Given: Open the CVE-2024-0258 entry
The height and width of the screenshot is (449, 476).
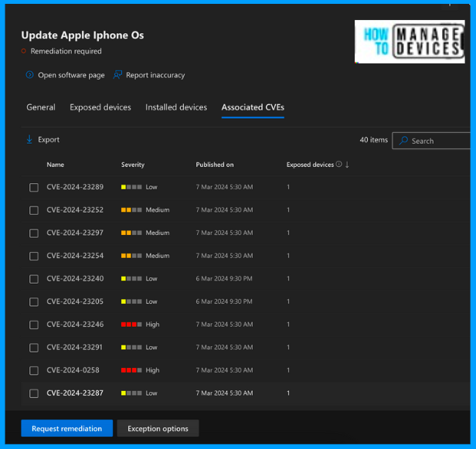Looking at the screenshot, I should (73, 370).
